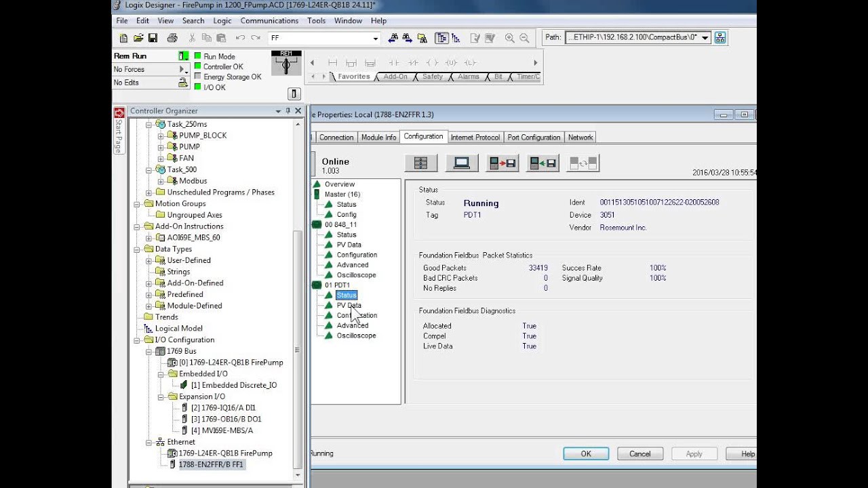Open the Controller Organizer pane options dropdown
Screen dimensions: 868x488
point(278,111)
